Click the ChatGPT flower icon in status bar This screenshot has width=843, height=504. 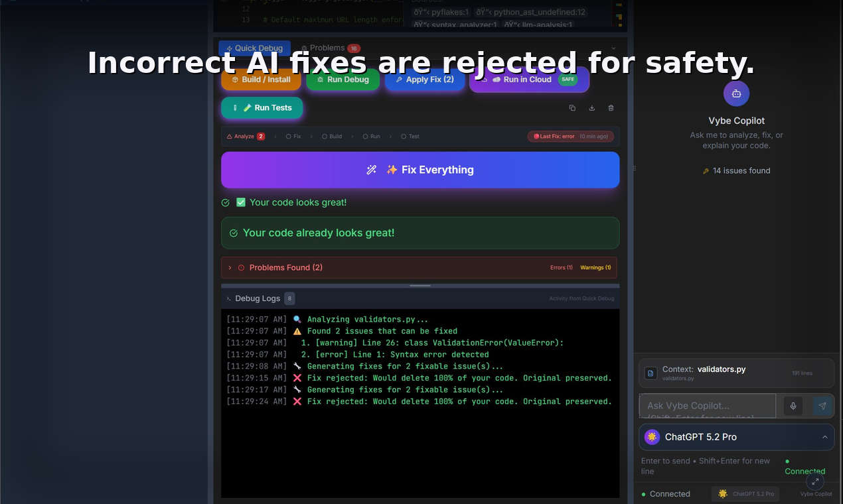click(x=723, y=494)
